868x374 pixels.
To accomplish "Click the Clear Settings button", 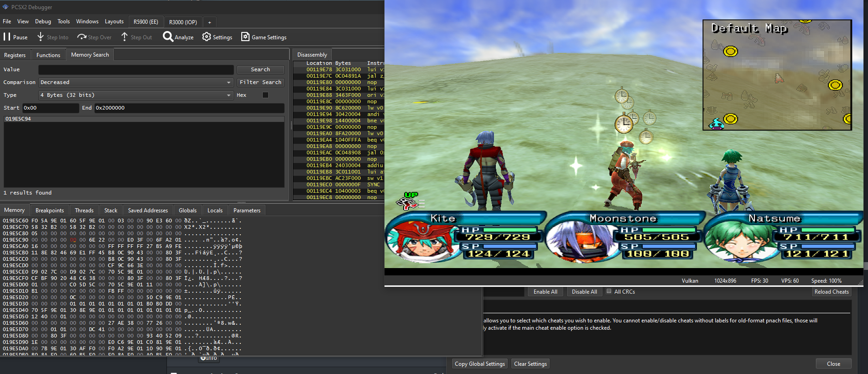I will 530,364.
